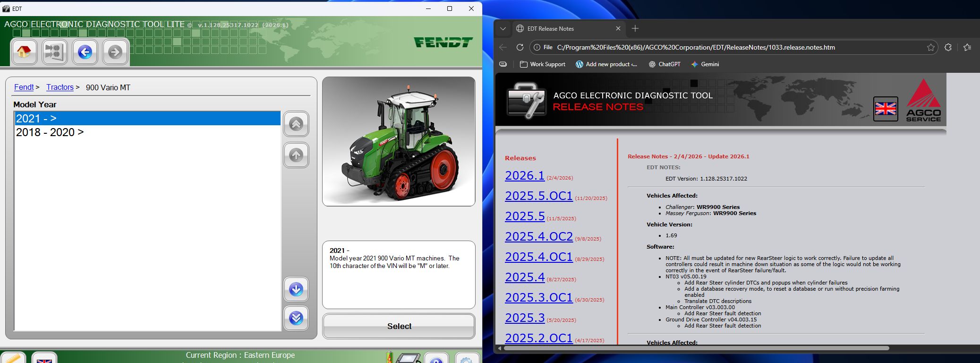Click the 'Release Notes - 2/4/2026' heading
The image size is (980, 363).
click(x=689, y=156)
